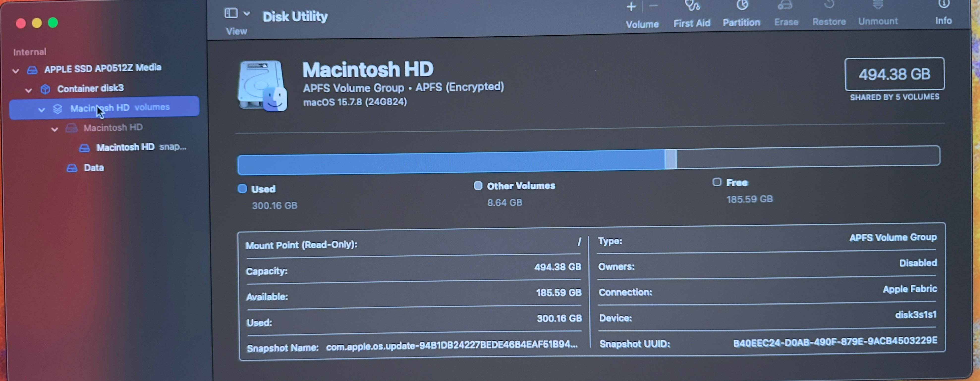Viewport: 980px width, 381px height.
Task: Open the Info toolbar icon
Action: [944, 4]
